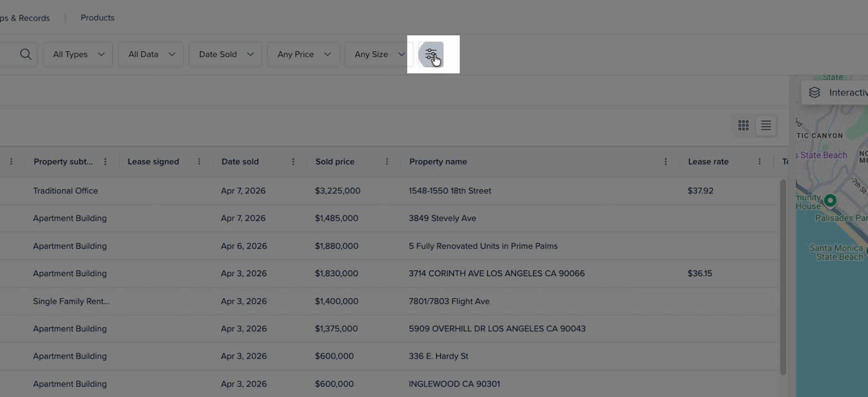Open Lease rate column options menu
Screen dimensions: 868x397
759,162
